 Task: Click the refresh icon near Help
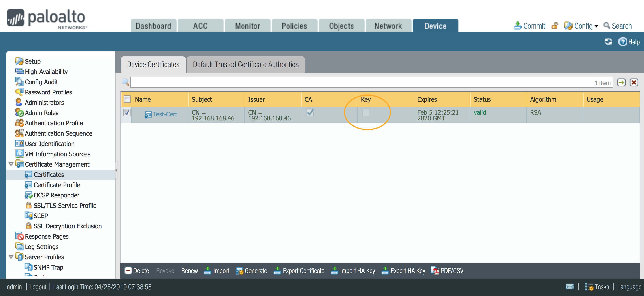pyautogui.click(x=608, y=42)
